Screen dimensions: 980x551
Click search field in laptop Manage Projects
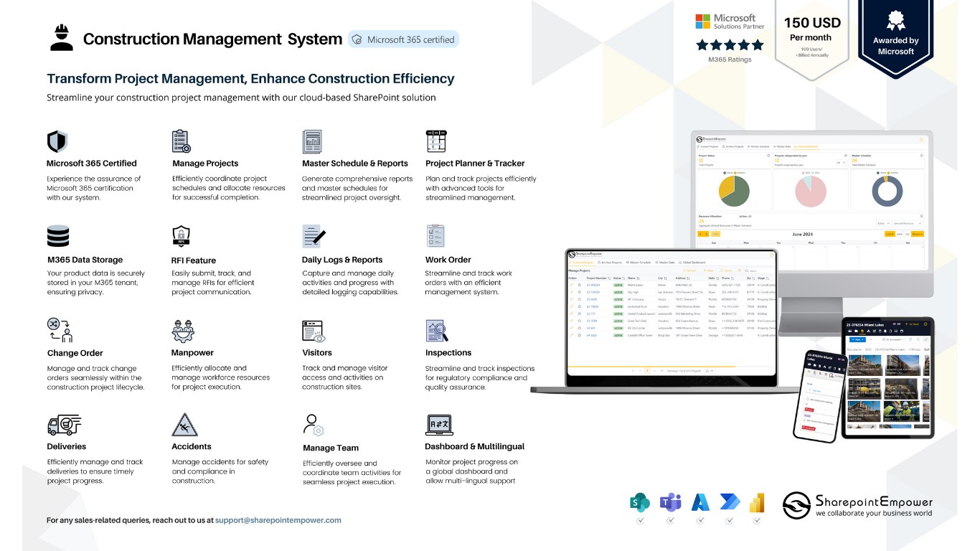pos(760,270)
